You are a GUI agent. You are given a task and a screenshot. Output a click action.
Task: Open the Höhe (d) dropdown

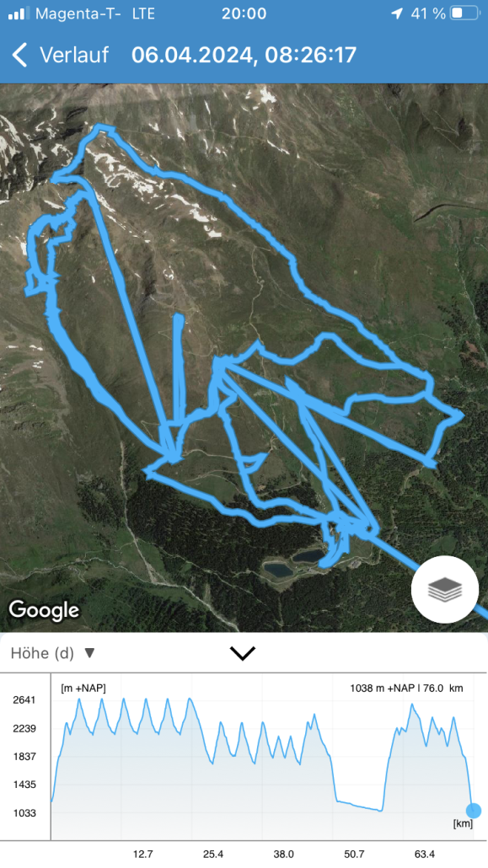(52, 653)
